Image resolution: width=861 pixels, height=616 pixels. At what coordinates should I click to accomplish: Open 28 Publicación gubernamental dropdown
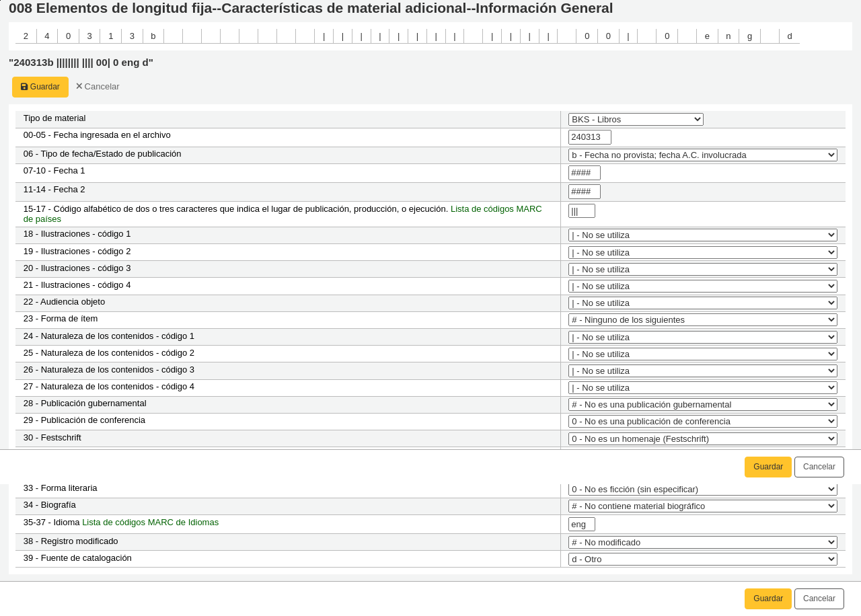coord(703,405)
